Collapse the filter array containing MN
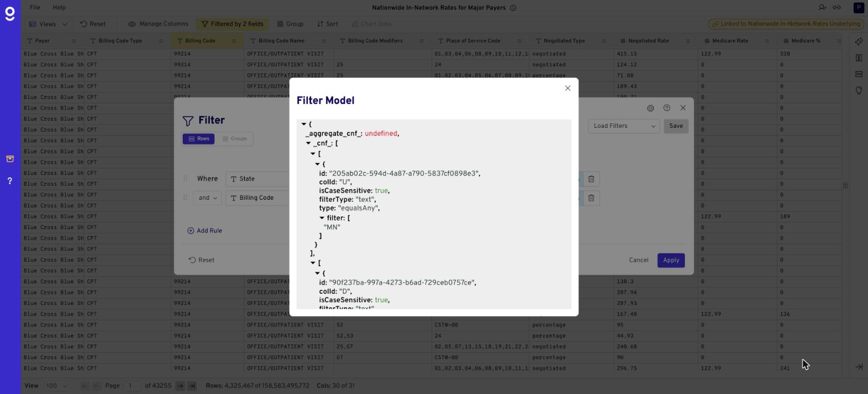The width and height of the screenshot is (868, 394). tap(322, 218)
